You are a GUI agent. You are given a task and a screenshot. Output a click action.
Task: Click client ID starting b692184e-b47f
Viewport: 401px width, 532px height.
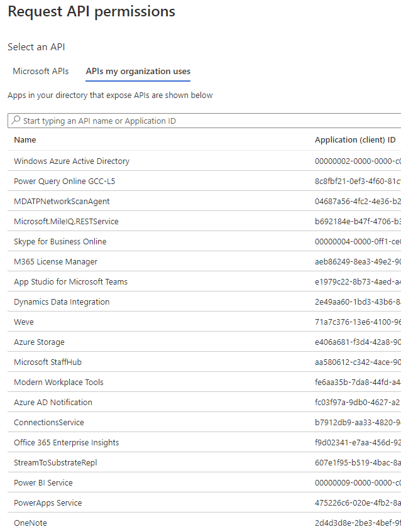pos(358,221)
